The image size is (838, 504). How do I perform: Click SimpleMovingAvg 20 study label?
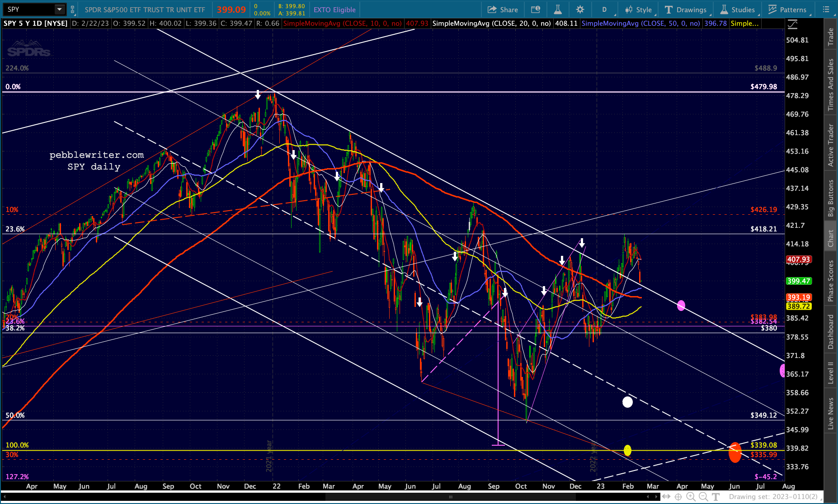(x=491, y=24)
